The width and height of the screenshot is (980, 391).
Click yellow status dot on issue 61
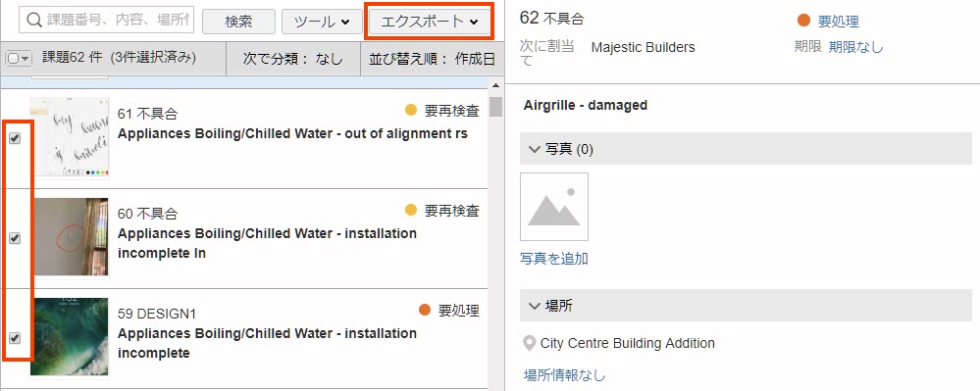click(411, 111)
